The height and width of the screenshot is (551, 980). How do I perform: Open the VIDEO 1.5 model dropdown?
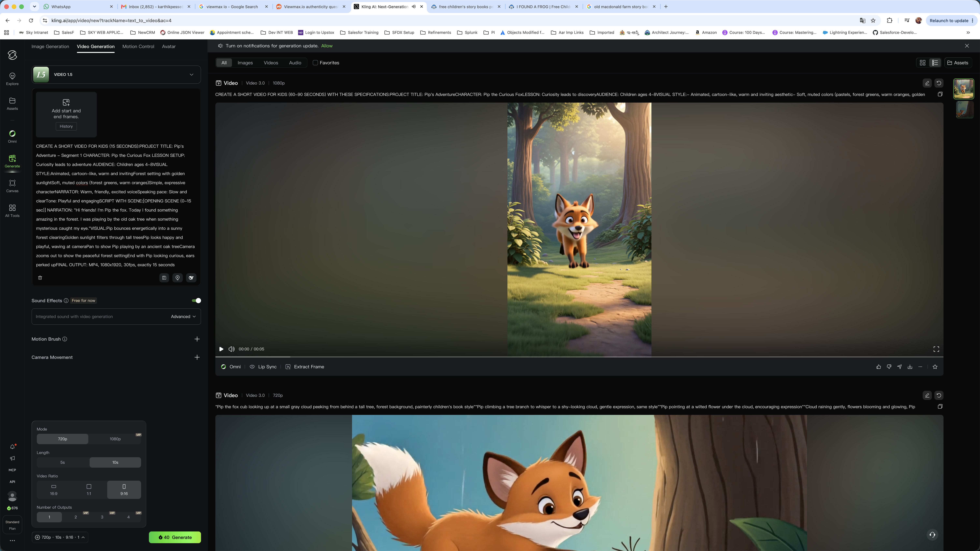[x=116, y=75]
